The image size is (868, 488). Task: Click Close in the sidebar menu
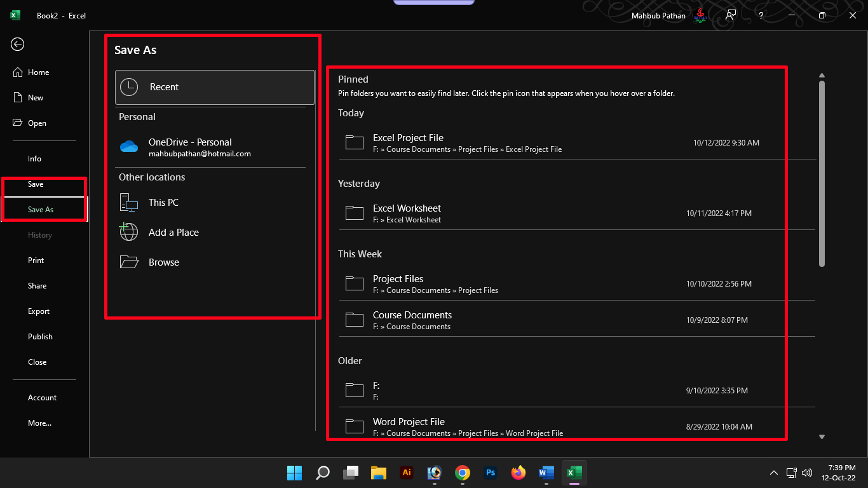(x=38, y=362)
